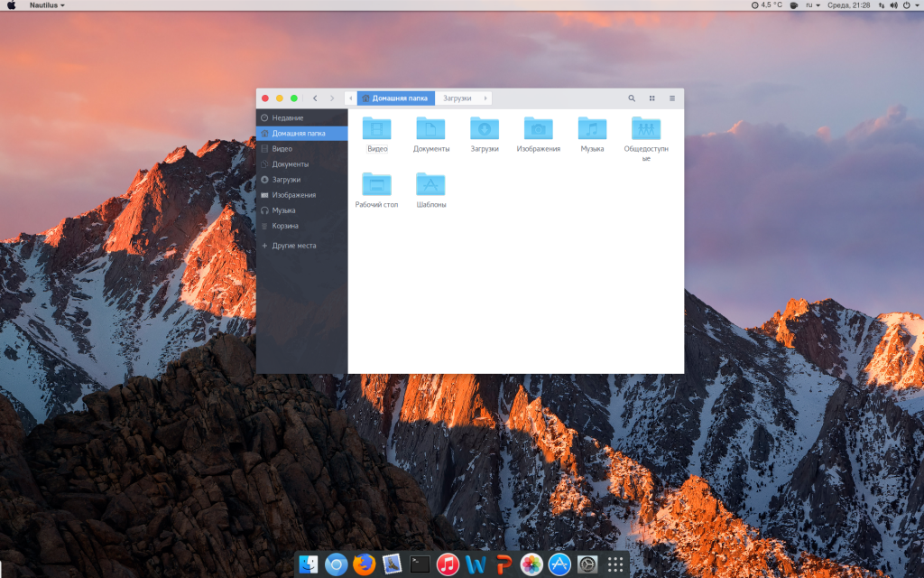Select Загрузки in the path bar

click(457, 98)
